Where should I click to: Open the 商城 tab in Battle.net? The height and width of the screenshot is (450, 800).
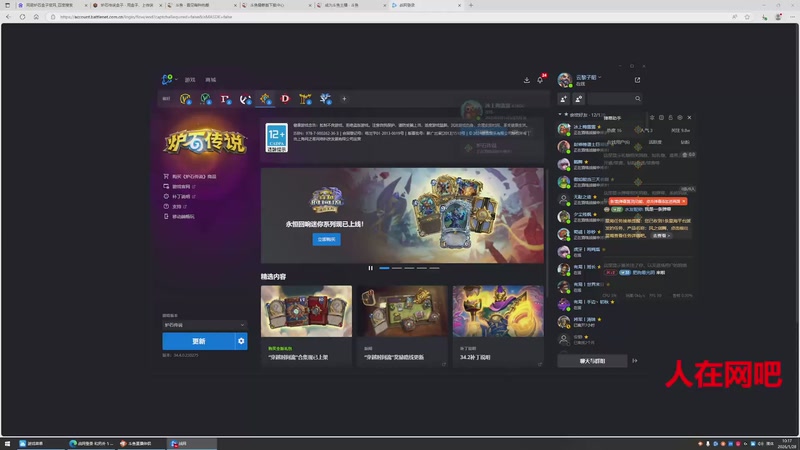coord(211,80)
